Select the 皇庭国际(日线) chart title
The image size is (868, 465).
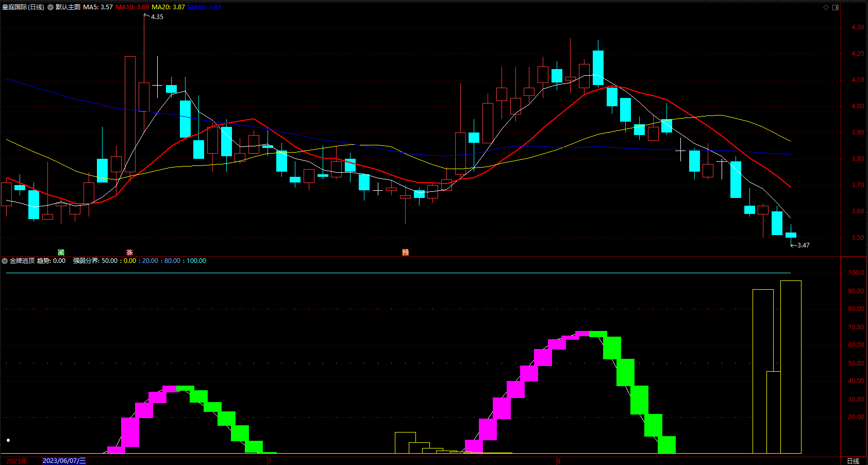tap(23, 7)
